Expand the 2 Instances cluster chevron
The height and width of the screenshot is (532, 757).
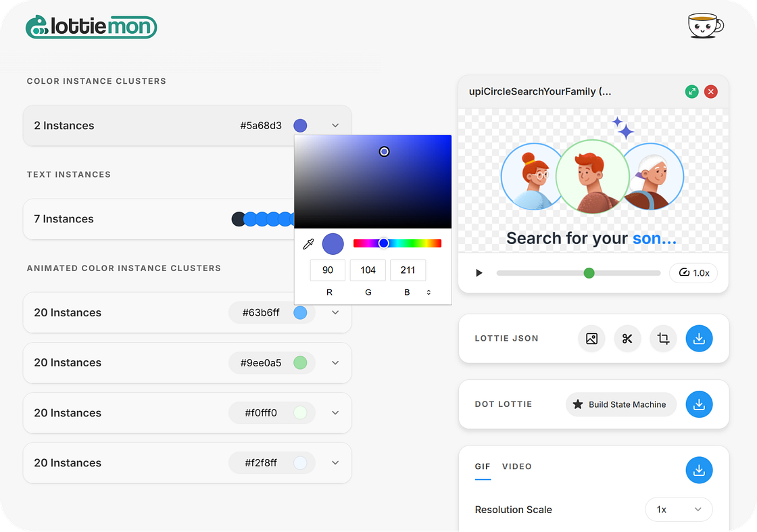(335, 126)
